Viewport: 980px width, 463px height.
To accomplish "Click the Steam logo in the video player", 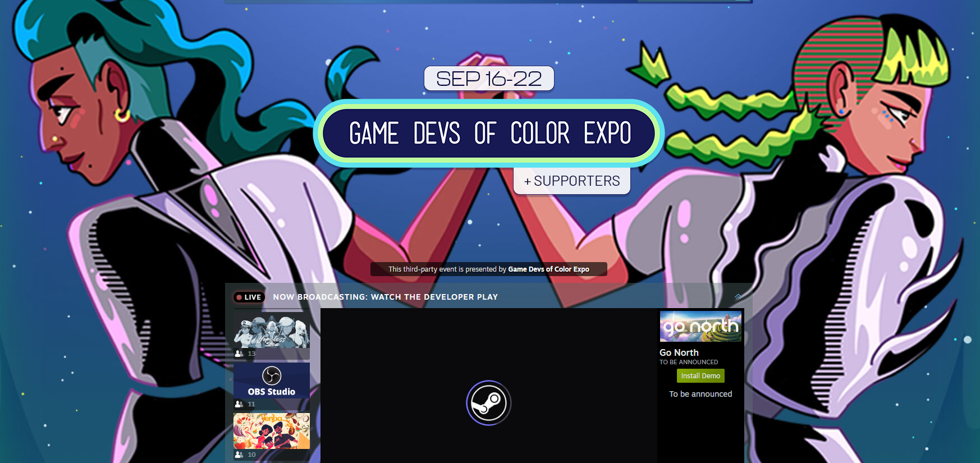I will pyautogui.click(x=489, y=403).
